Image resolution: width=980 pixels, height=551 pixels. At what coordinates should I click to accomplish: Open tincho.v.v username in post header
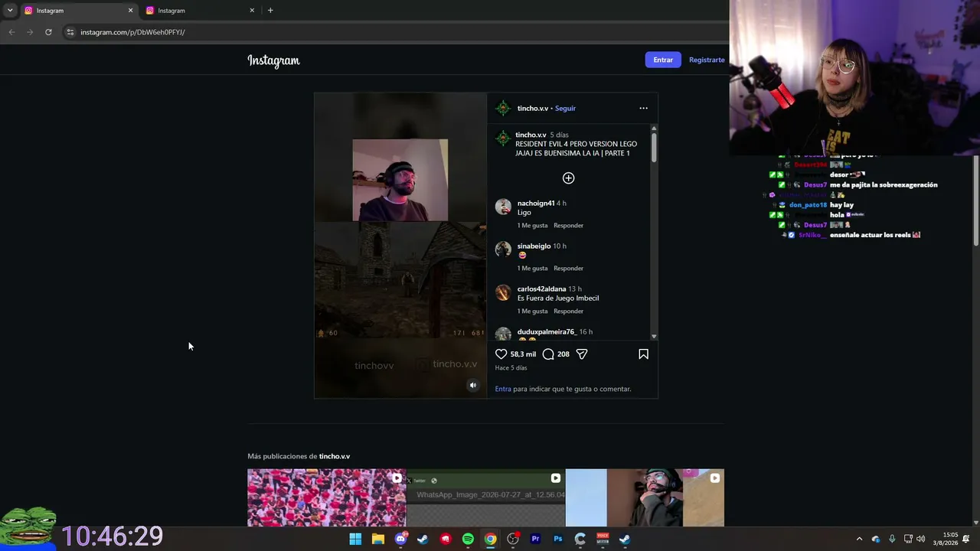(532, 109)
